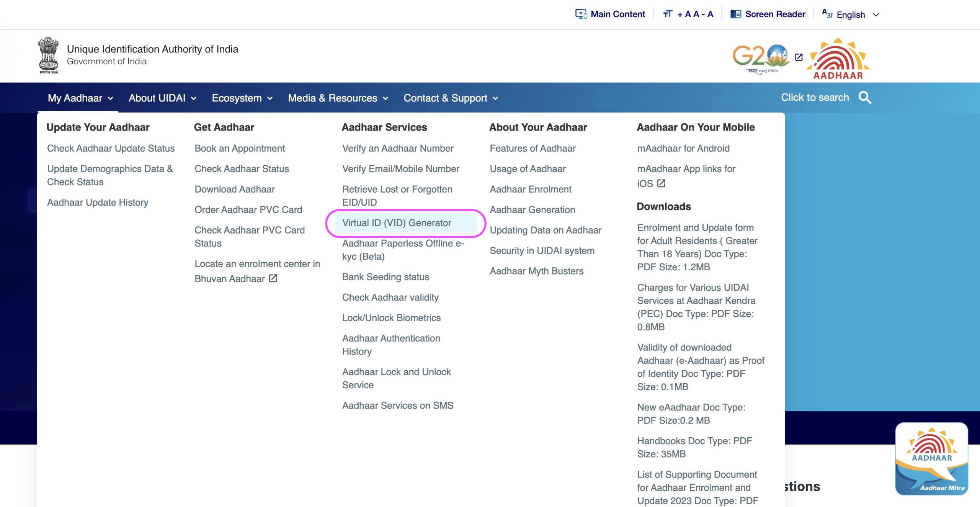
Task: Open mAadhaar for Android link
Action: pos(683,148)
